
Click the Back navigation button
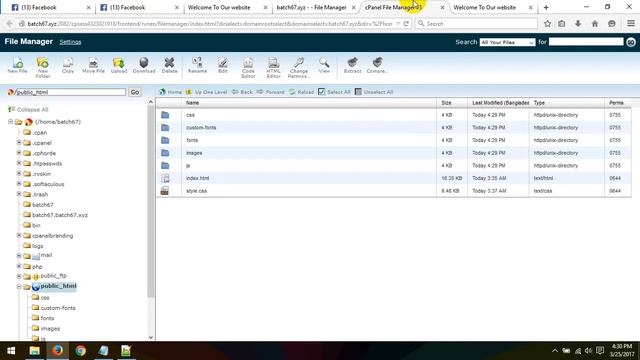(x=242, y=92)
